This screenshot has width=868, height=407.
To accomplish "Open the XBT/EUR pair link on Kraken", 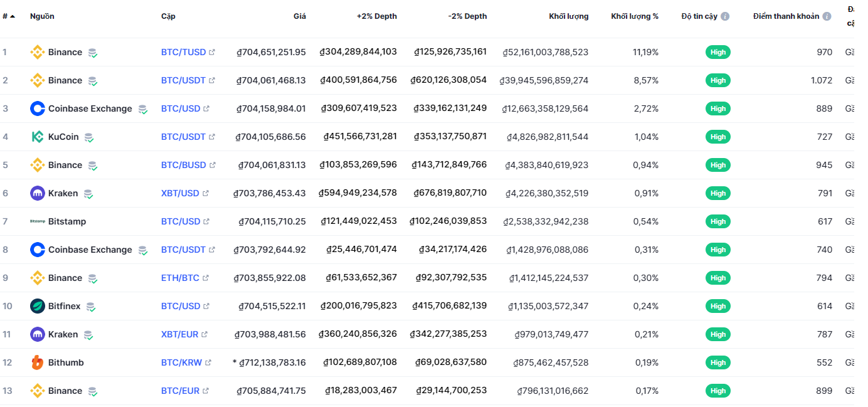I will [179, 334].
